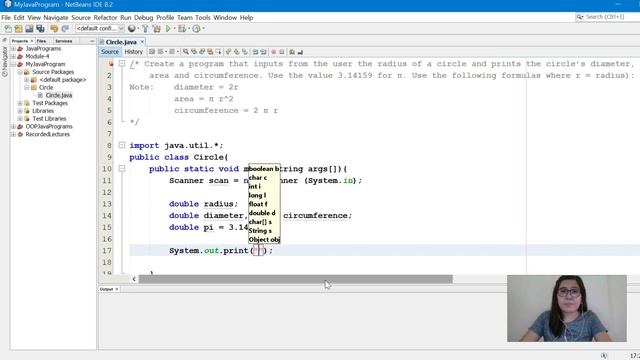Click the Comment editor toolbar icon
This screenshot has width=640, height=360.
[x=292, y=52]
